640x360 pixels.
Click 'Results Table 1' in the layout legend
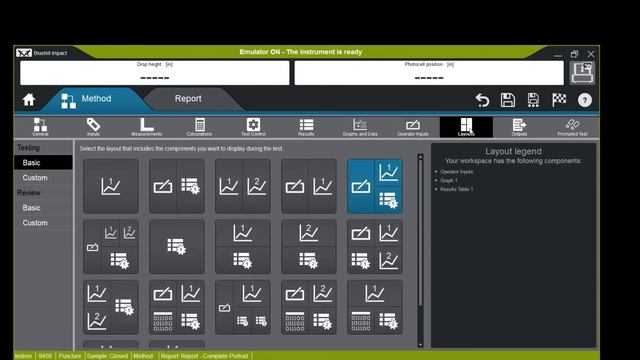456,189
